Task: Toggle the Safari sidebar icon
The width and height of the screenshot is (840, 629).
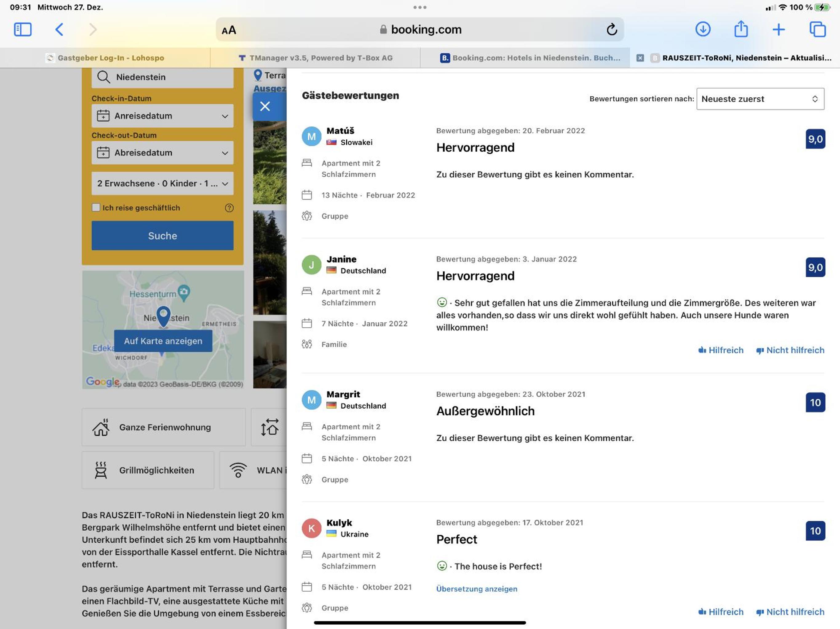Action: (x=22, y=29)
